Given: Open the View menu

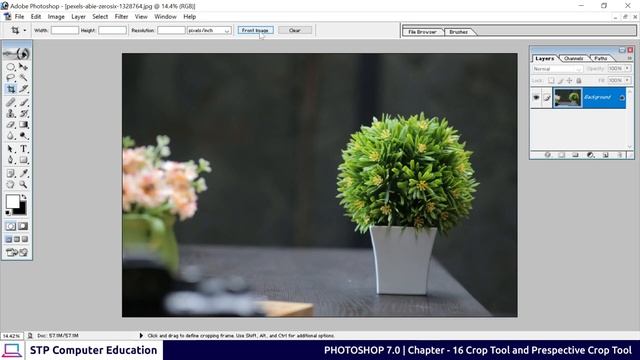Looking at the screenshot, I should coord(141,17).
